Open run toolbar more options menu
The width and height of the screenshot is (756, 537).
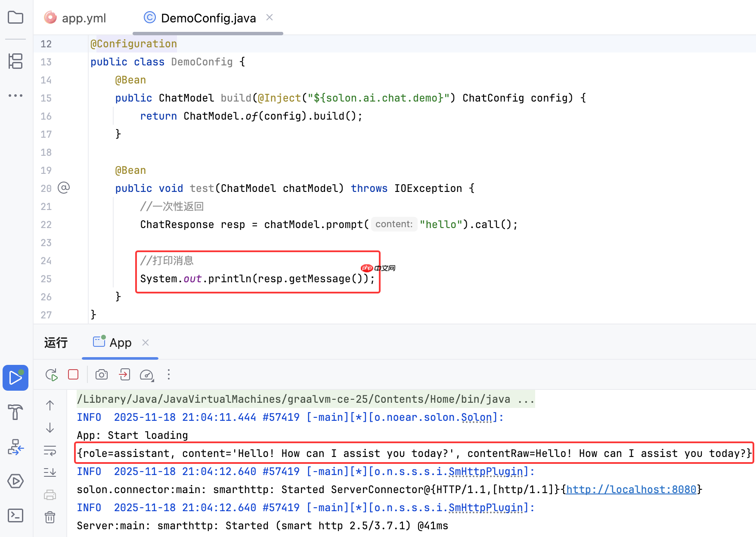(x=169, y=375)
